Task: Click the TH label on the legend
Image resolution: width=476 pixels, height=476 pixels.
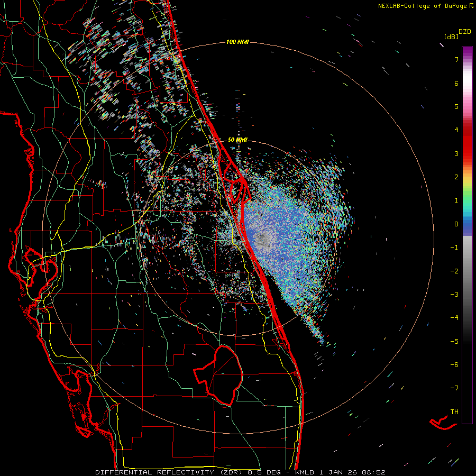Action: 454,411
